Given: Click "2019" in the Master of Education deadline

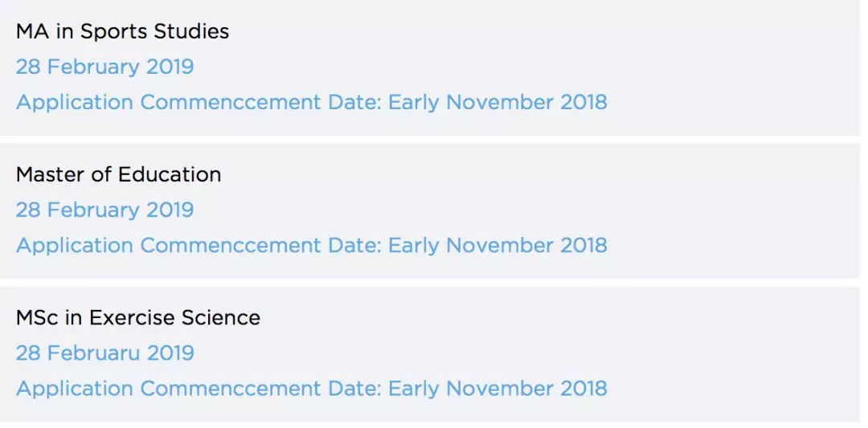Looking at the screenshot, I should 170,210.
